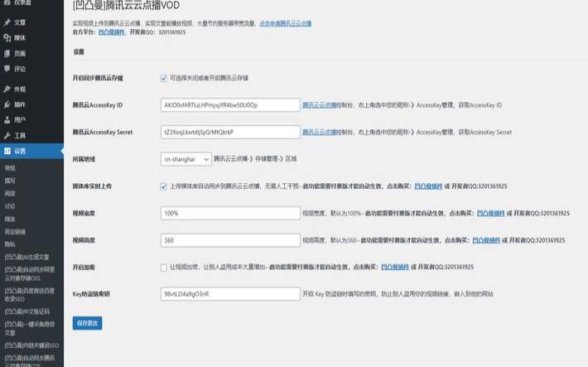Follow the 点击申请腾讯云云点播 link
588x367 pixels.
tap(286, 23)
